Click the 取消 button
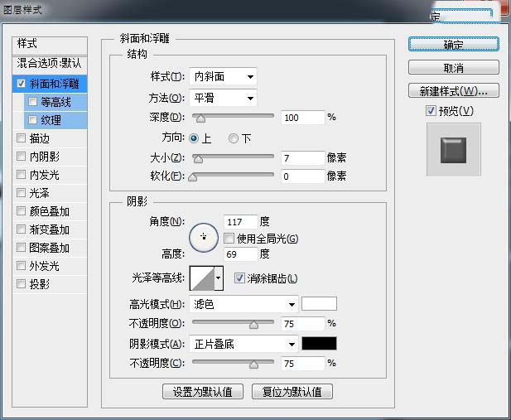 tap(454, 68)
